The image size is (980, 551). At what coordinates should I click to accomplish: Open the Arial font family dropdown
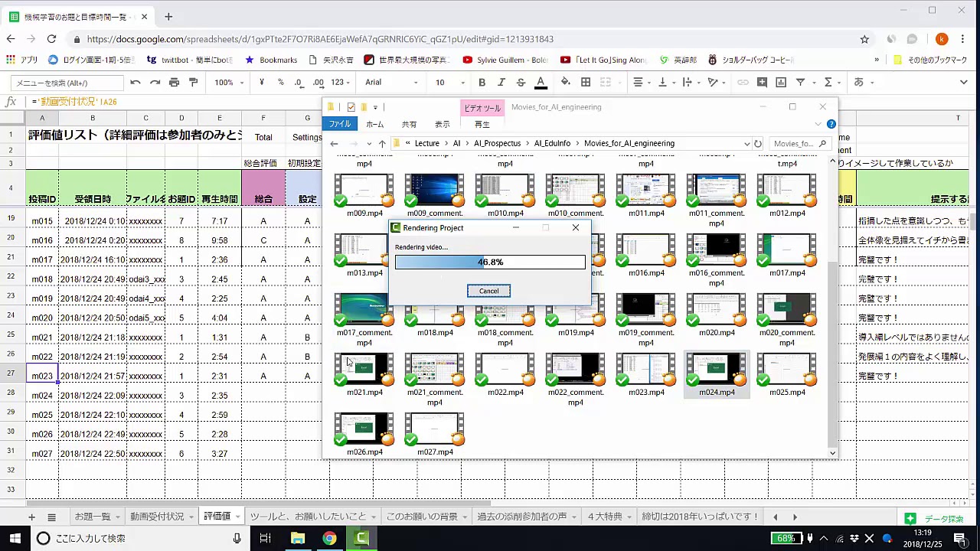point(392,83)
